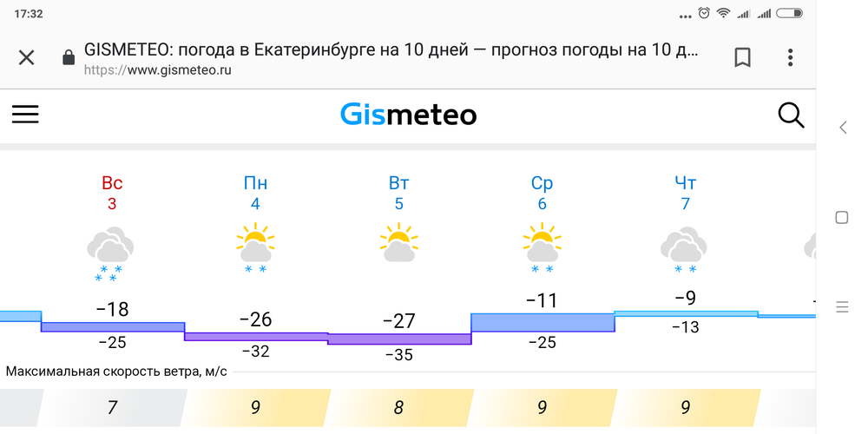Open the Вс 3 day forecast
The width and height of the screenshot is (868, 434).
pos(112,193)
